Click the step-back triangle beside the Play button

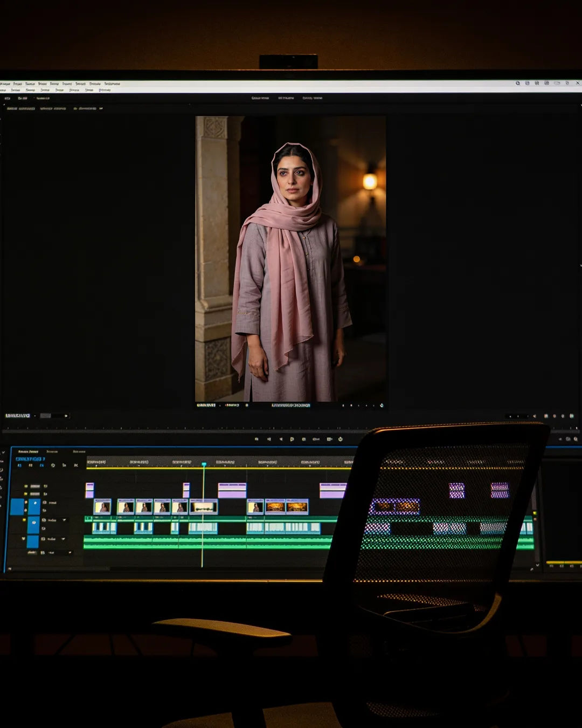tap(281, 439)
